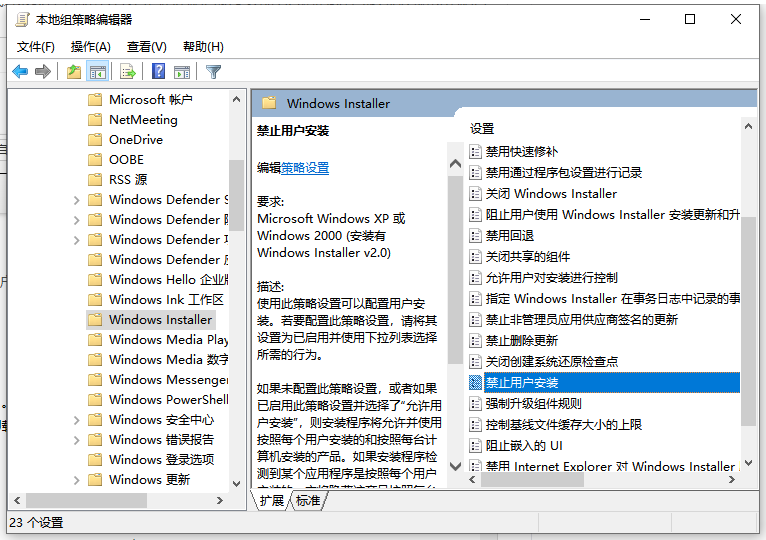Click folder icon beside OneDrive
766x540 pixels.
95,140
